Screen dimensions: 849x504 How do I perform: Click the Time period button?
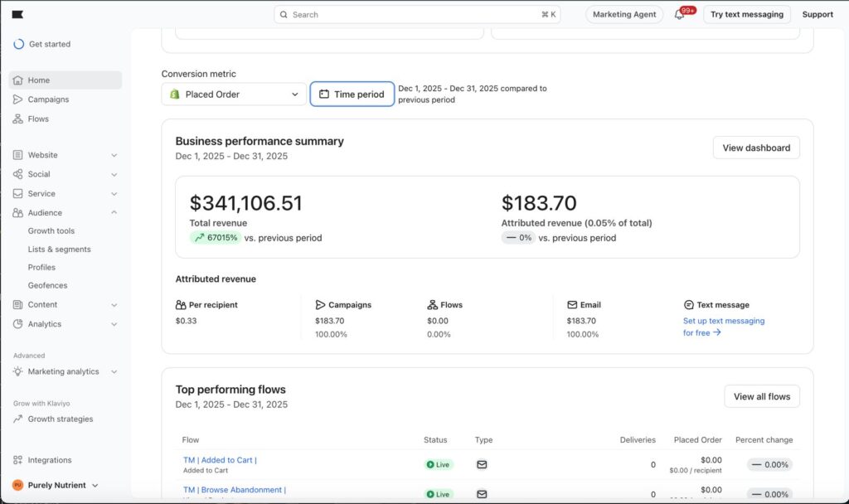pos(352,94)
